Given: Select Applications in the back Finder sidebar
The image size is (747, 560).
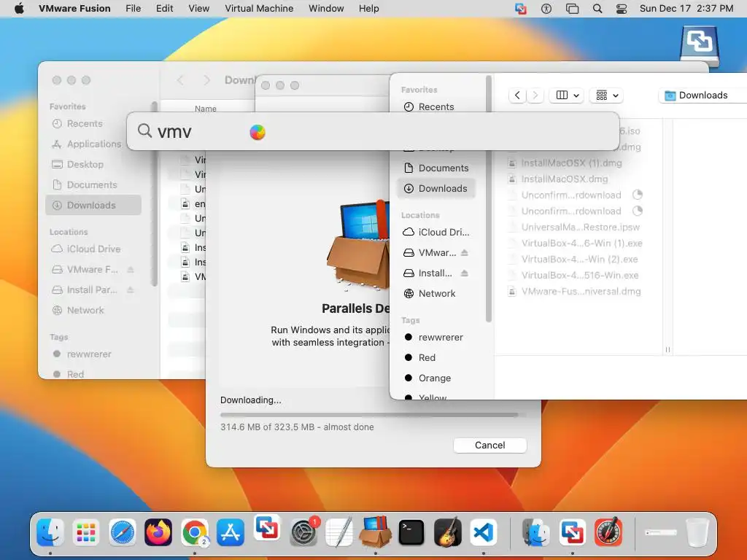Looking at the screenshot, I should pos(93,144).
